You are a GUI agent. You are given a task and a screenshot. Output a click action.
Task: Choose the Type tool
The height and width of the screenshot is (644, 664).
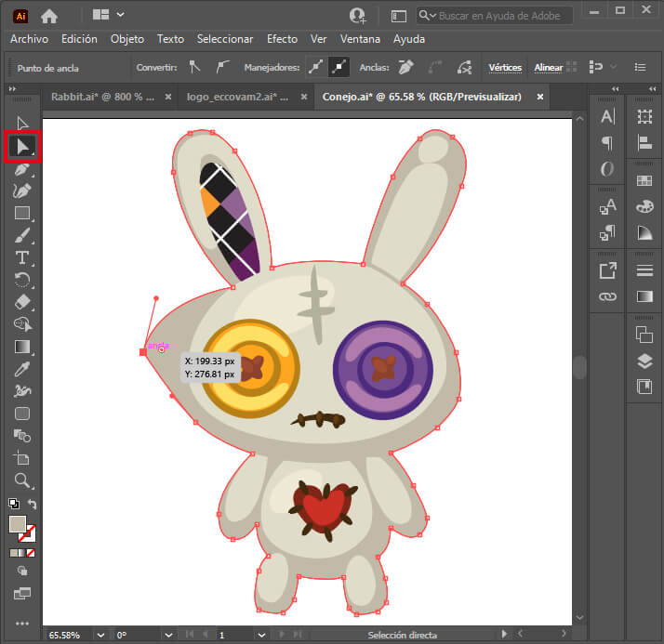coord(22,257)
